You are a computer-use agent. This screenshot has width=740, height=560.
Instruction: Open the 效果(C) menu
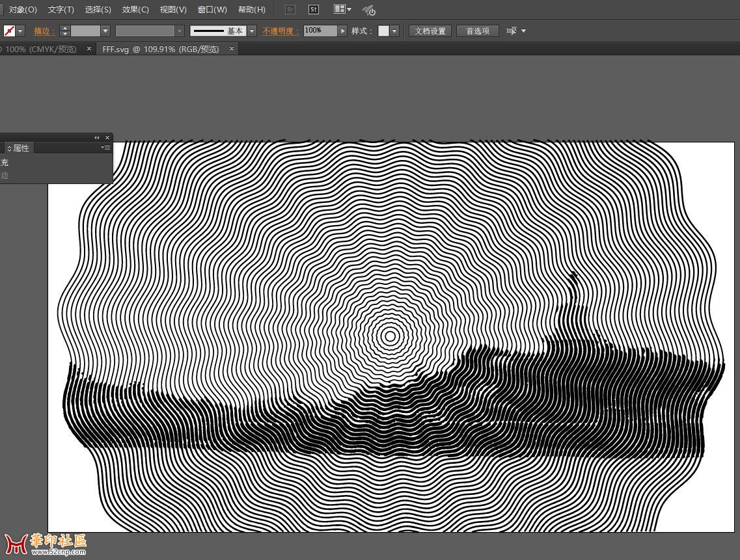point(135,10)
